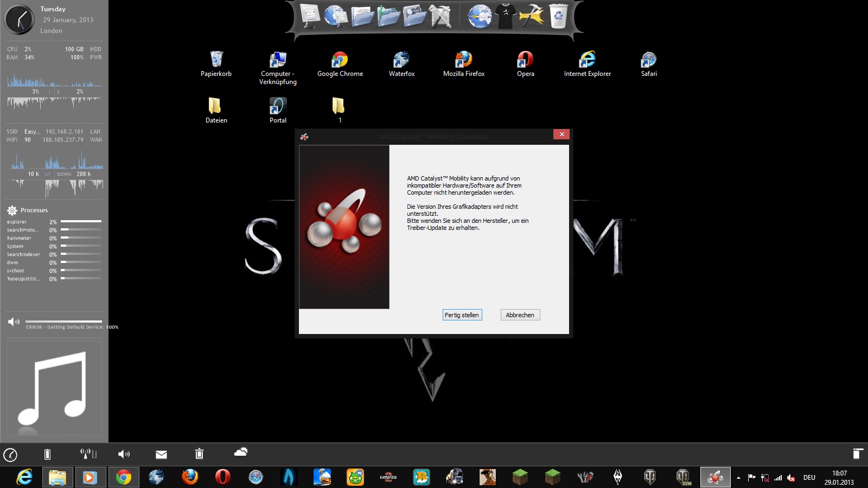The image size is (868, 488).
Task: Click the Fertig stellen button
Action: click(462, 315)
